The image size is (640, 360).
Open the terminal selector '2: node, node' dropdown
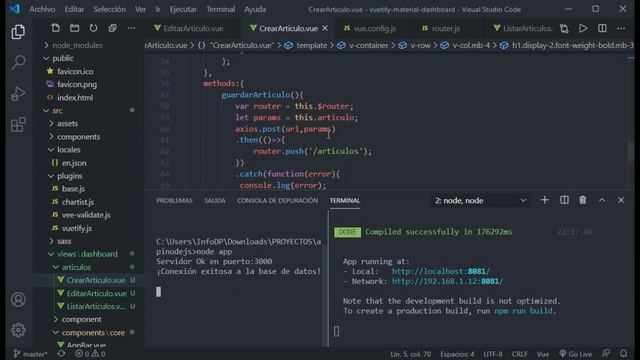click(x=480, y=200)
